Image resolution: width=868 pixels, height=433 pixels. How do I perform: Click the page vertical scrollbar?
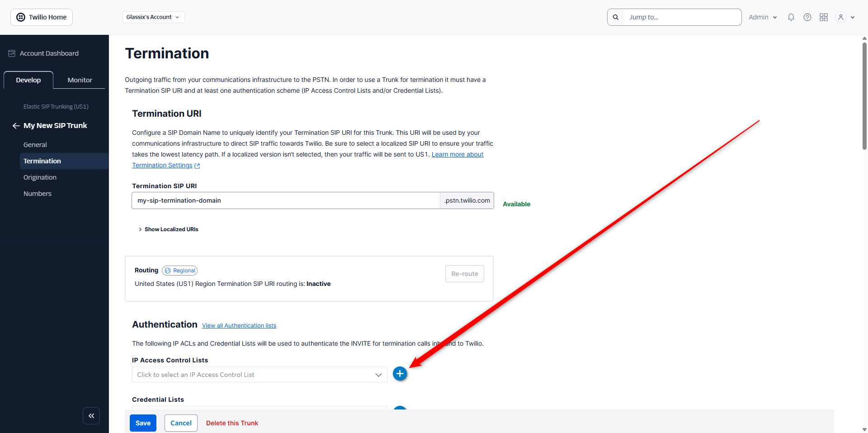coord(864,95)
